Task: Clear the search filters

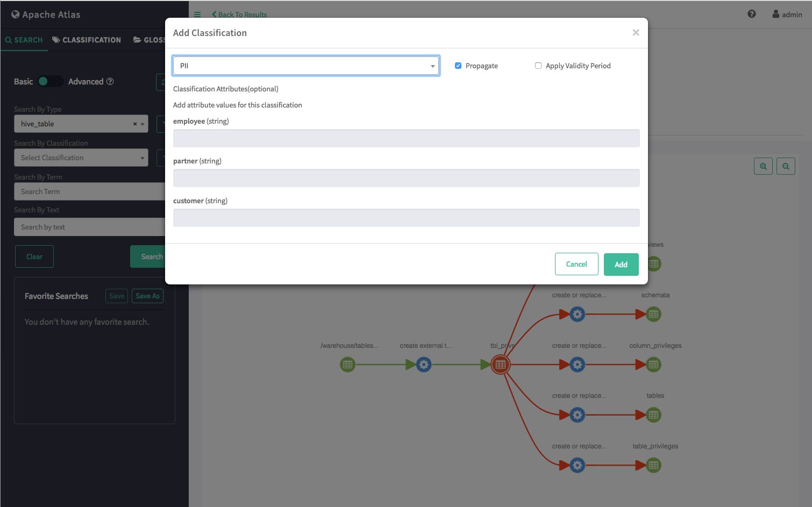Action: click(x=34, y=256)
